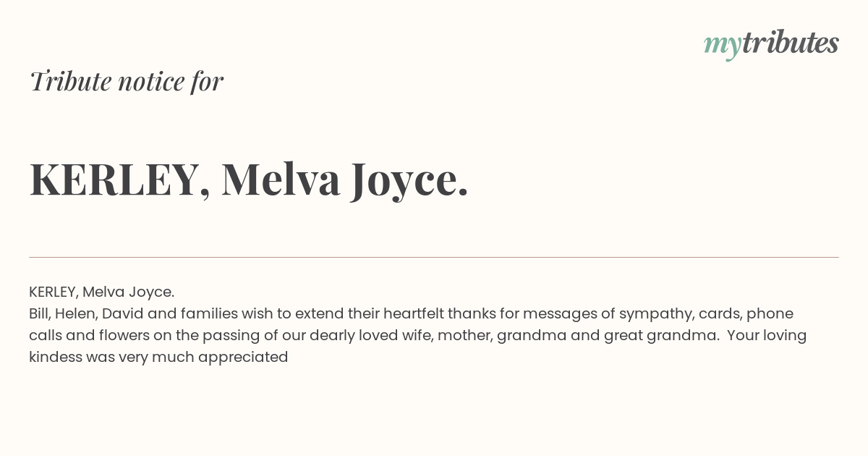868x456 pixels.
Task: Click the final word "appreciated"
Action: (x=243, y=358)
